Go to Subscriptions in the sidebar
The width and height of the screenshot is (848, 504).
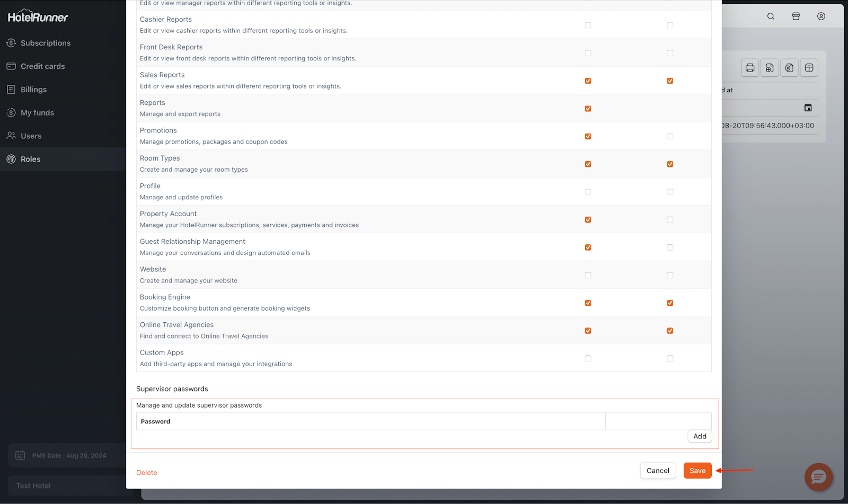(46, 43)
